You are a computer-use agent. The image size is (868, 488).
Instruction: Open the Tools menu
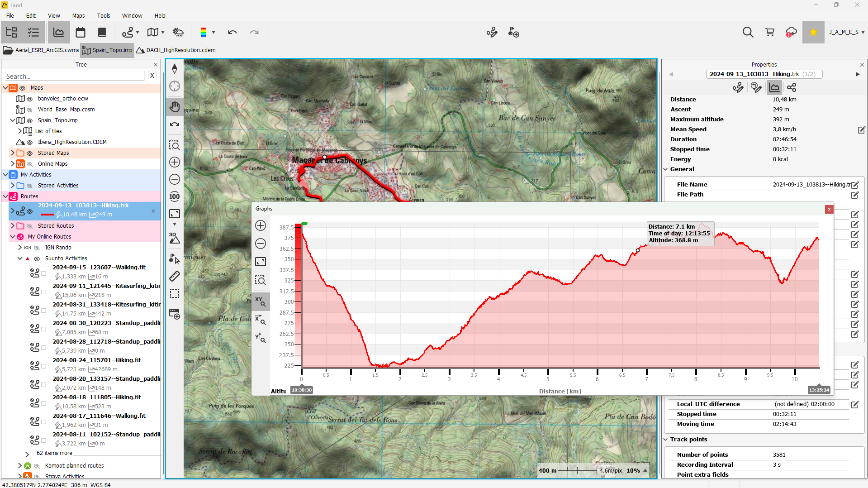click(x=104, y=15)
